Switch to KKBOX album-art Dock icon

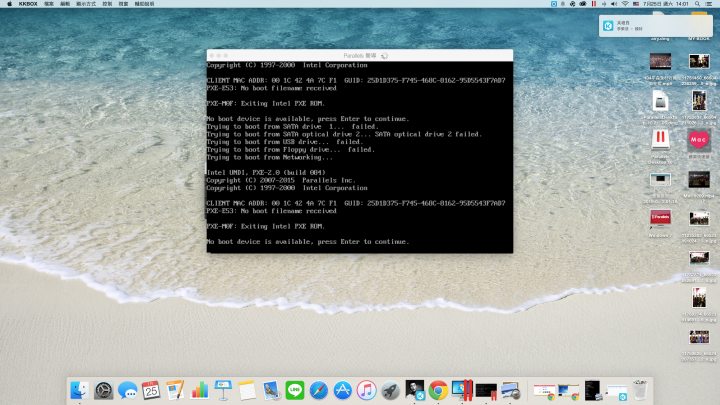coord(415,390)
